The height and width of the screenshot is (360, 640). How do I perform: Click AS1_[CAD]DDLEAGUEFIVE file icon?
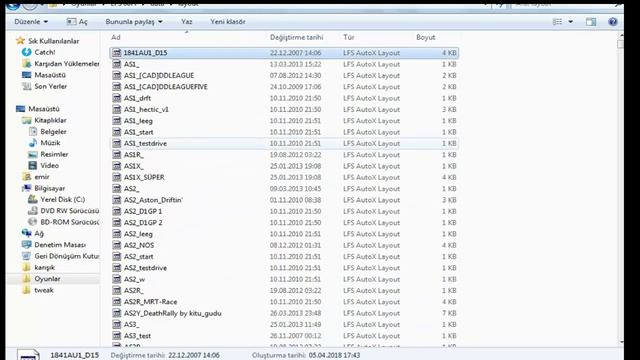[x=117, y=87]
